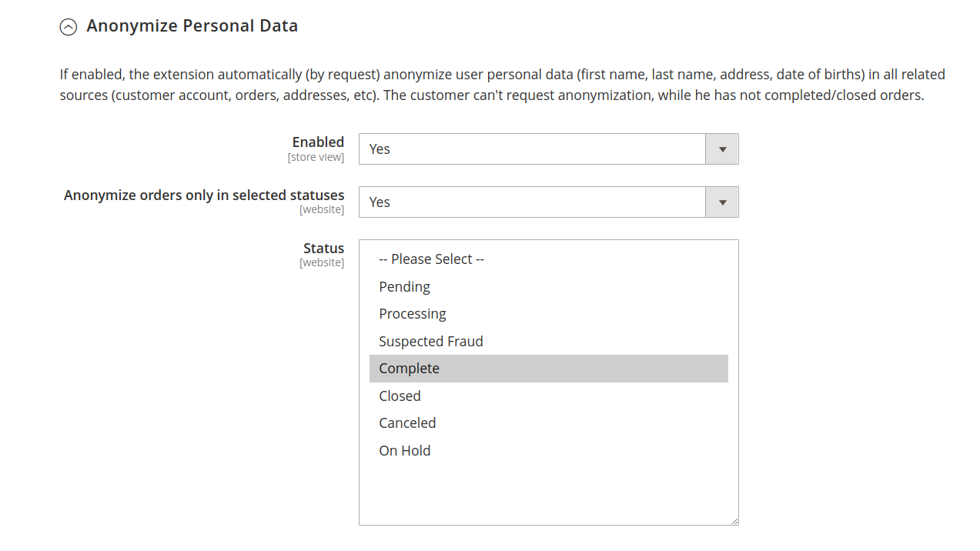Select Pending in the Status list
Screen dimensions: 980x551
click(x=404, y=286)
